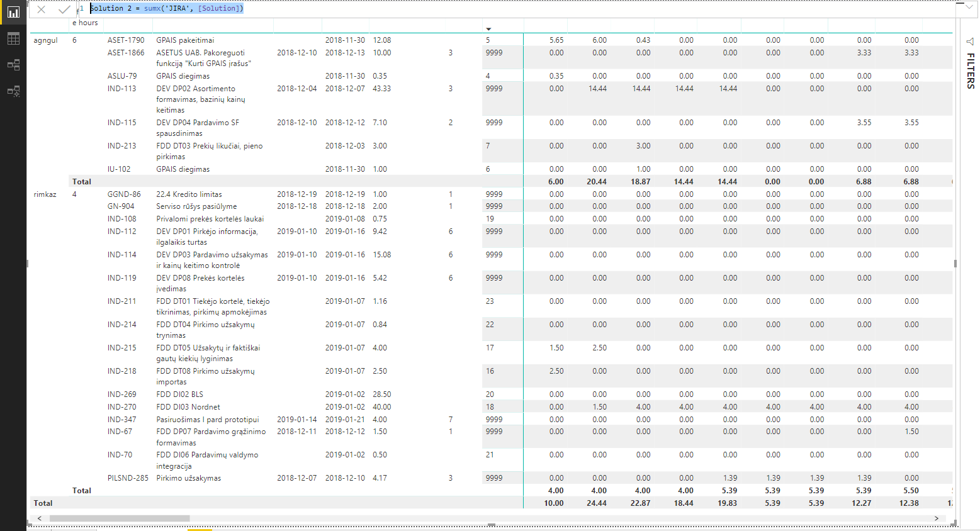Click the IND-213 issue key
The image size is (980, 531).
tap(121, 146)
